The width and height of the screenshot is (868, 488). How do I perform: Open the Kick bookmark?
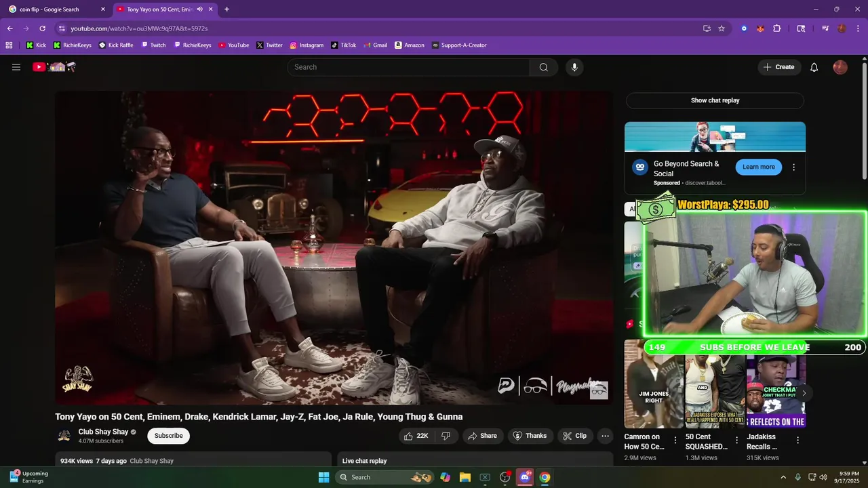[36, 45]
